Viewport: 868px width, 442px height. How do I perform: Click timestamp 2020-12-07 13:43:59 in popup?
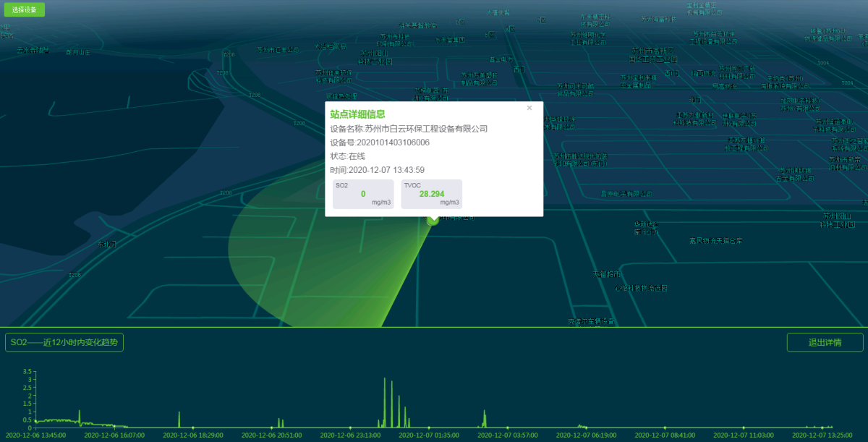point(386,170)
